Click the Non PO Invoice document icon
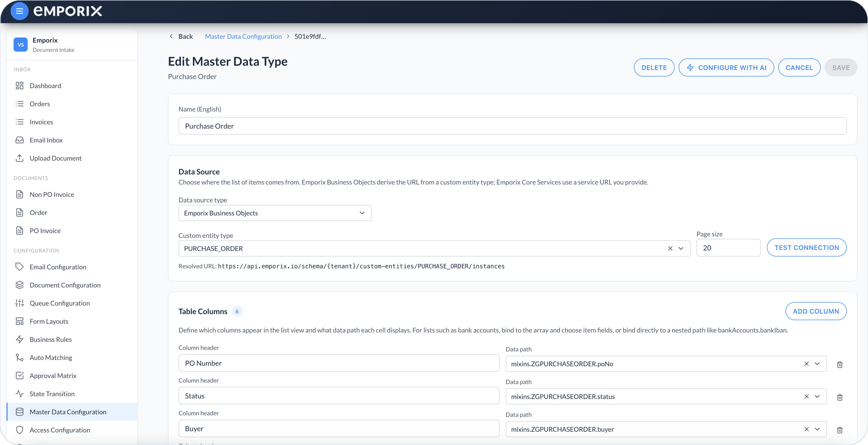The image size is (868, 445). click(20, 194)
